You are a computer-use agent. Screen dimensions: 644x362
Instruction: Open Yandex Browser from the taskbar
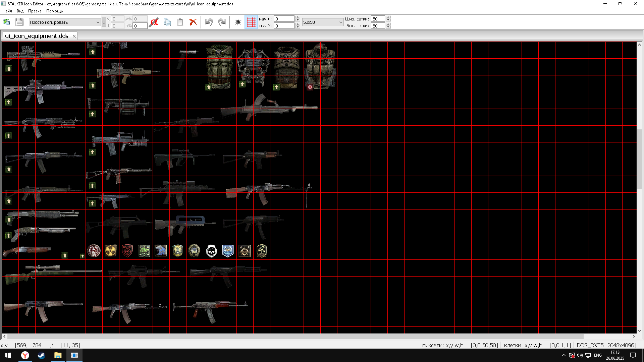click(25, 355)
